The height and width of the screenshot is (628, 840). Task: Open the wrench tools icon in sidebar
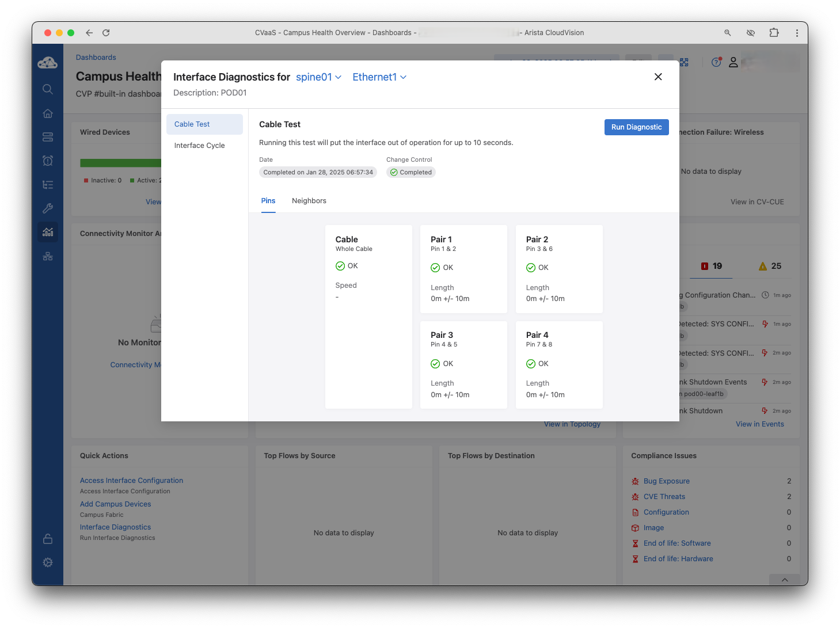(48, 208)
